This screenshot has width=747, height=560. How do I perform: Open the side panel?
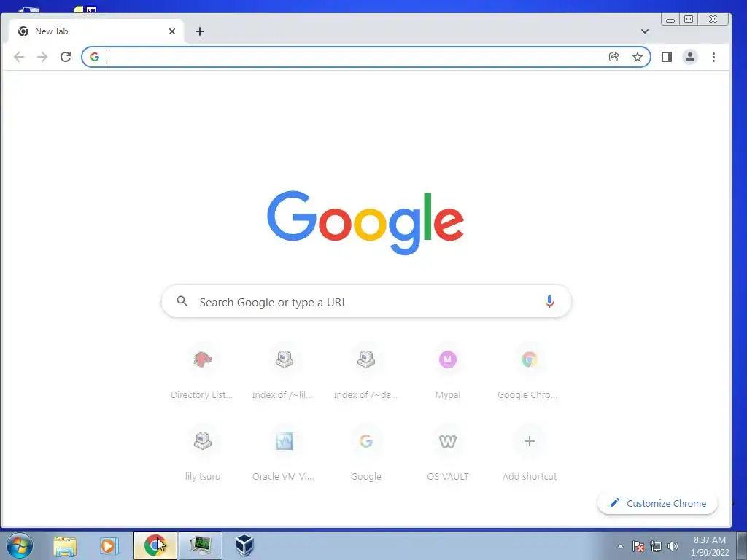667,57
